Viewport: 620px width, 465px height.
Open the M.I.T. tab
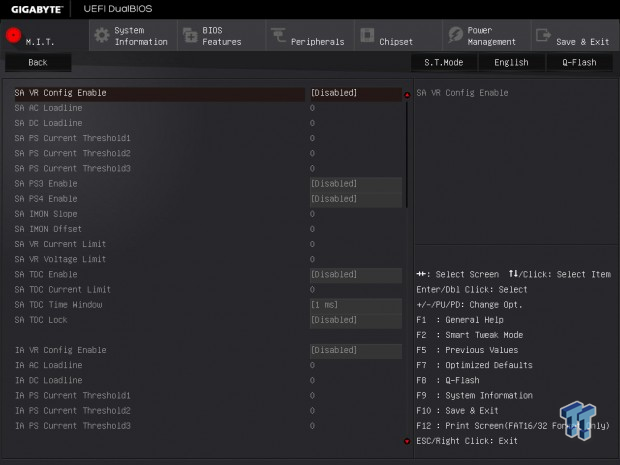pos(45,35)
